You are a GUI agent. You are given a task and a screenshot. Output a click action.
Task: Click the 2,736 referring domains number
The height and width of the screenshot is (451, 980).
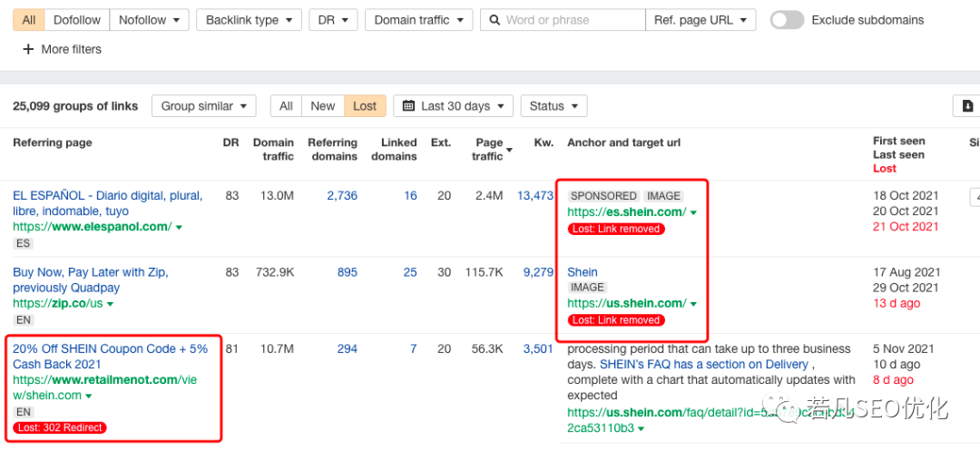pos(342,196)
